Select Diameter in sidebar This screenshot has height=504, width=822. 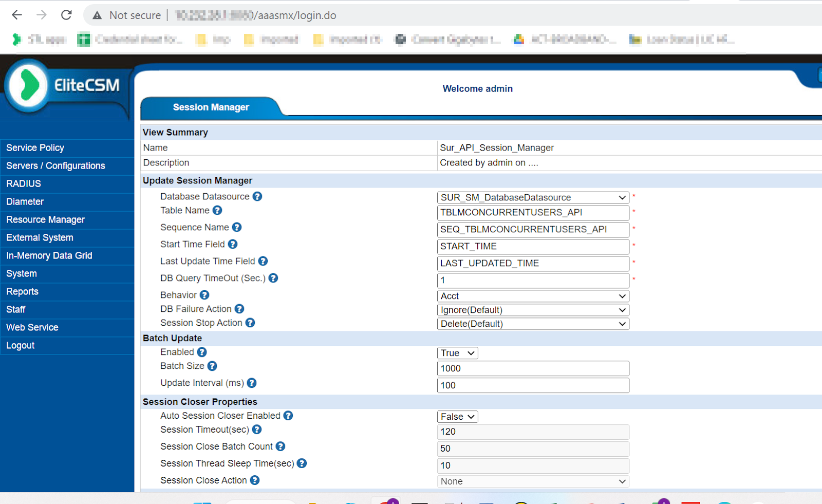tap(67, 202)
